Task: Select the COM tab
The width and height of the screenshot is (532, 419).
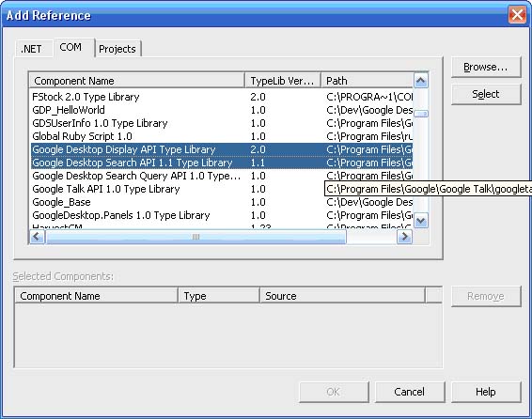Action: (74, 48)
